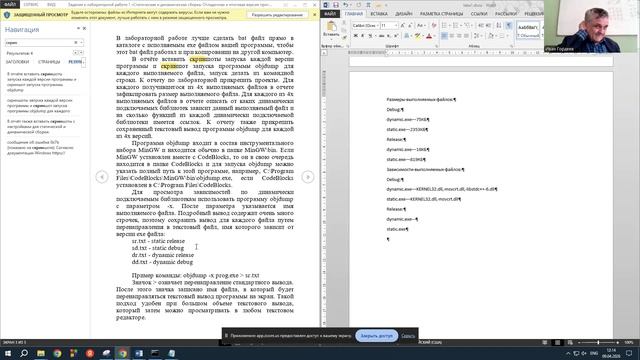Image resolution: width=640 pixels, height=360 pixels.
Task: Clear the Navigation search field
Action: click(x=76, y=42)
